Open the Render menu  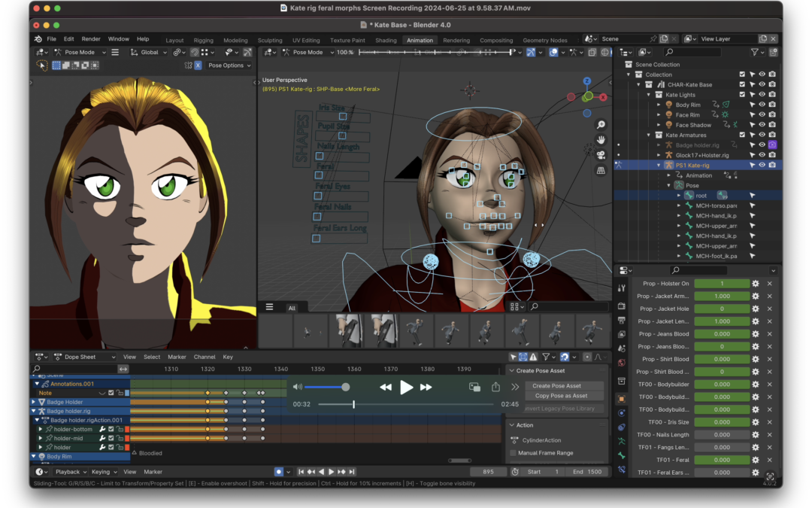click(x=91, y=39)
